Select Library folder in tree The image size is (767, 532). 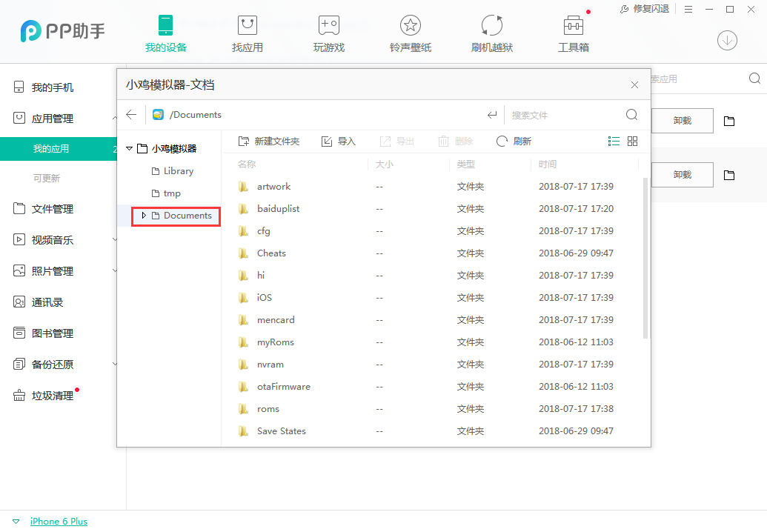pyautogui.click(x=173, y=171)
